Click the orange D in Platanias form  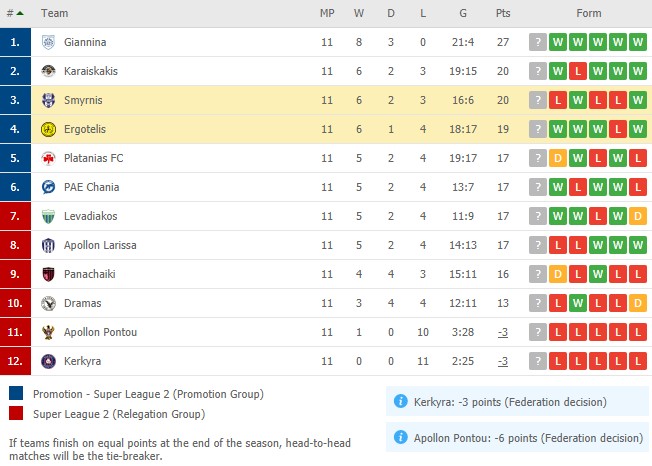click(558, 158)
